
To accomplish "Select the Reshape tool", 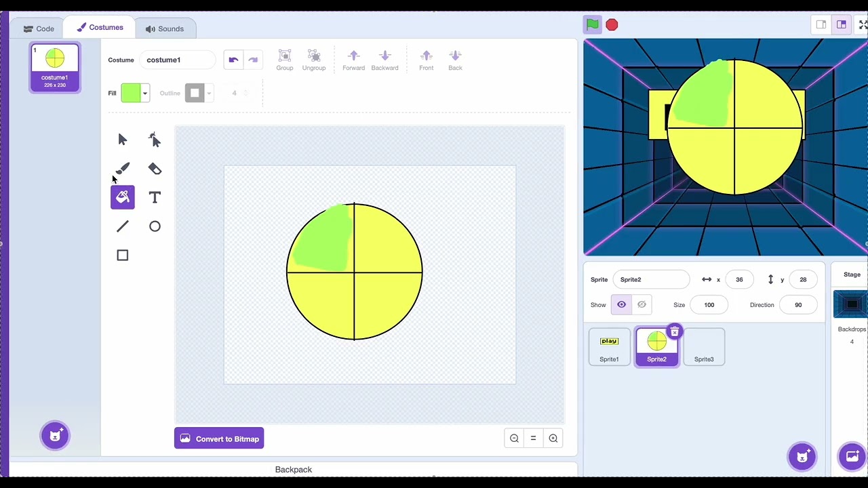I will click(x=155, y=140).
